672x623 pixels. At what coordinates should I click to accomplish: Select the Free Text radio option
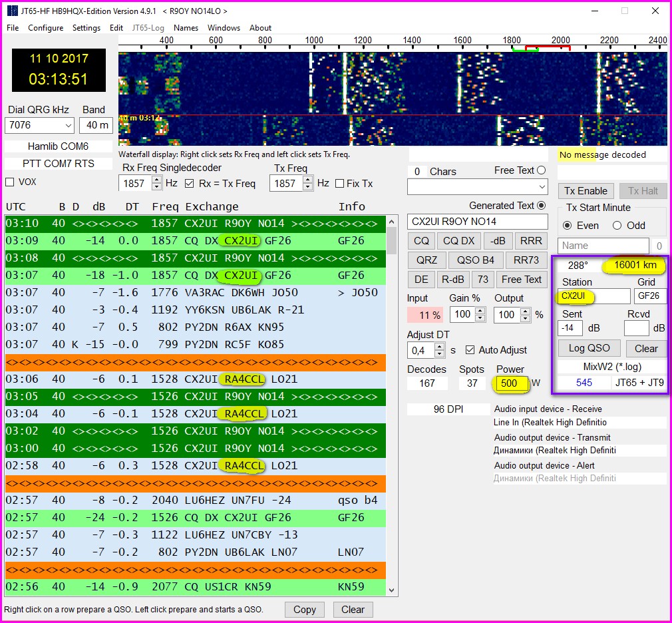541,170
